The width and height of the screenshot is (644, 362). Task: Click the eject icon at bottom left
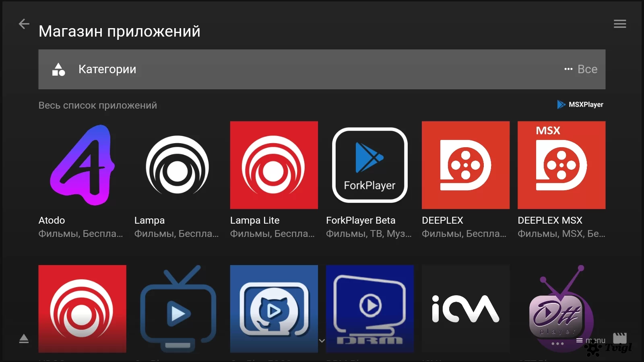click(24, 339)
